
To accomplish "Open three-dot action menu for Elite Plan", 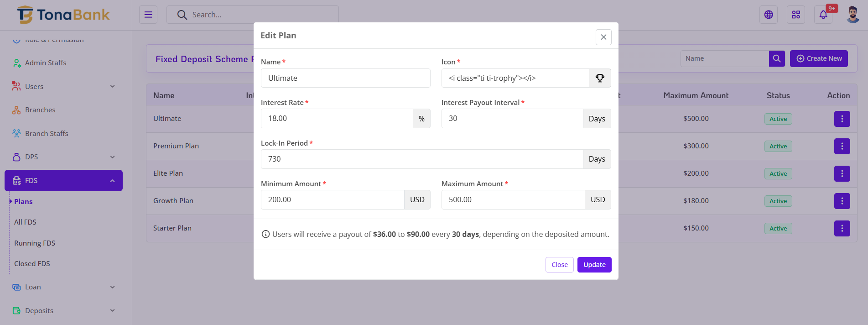I will [842, 173].
